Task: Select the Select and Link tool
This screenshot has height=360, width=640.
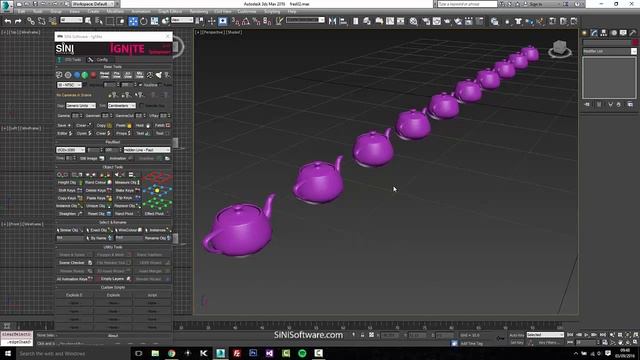Action: pos(31,21)
